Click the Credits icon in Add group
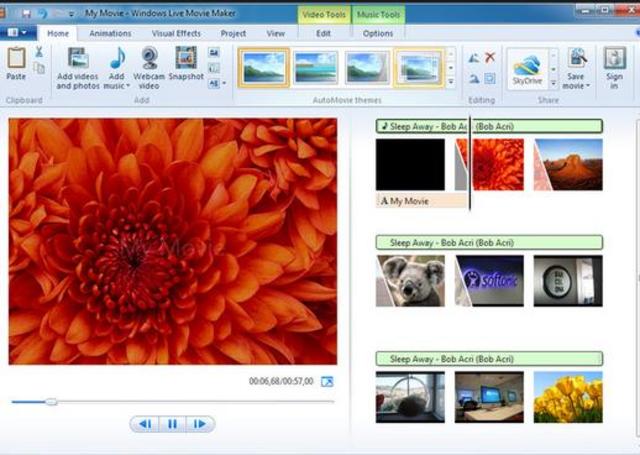 coord(214,83)
